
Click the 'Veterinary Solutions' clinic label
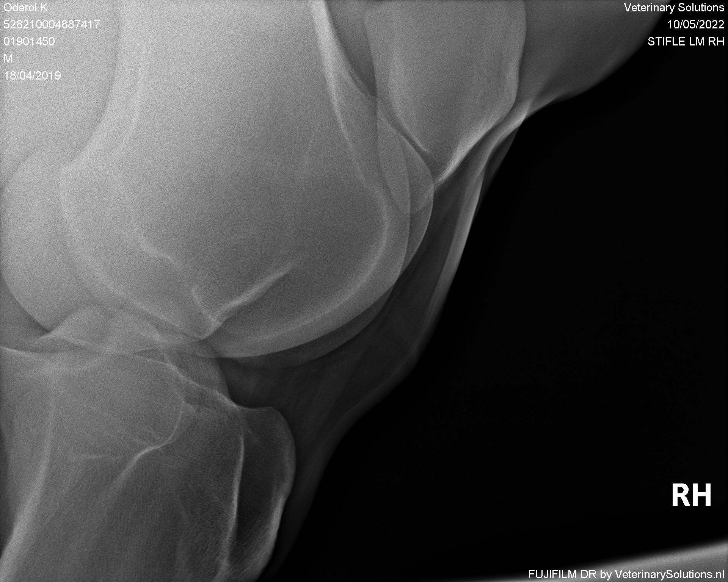[674, 8]
